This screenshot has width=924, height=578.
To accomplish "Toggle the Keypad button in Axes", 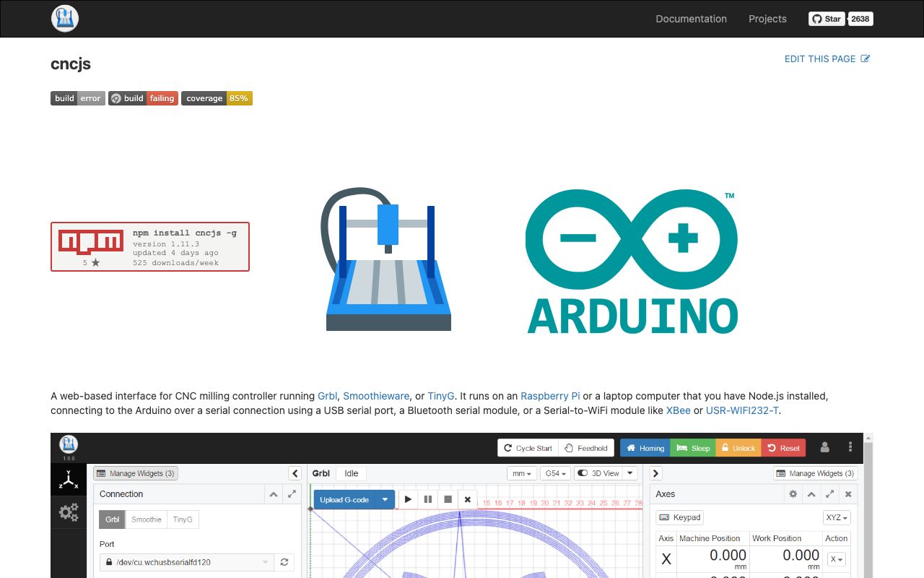I will [679, 517].
